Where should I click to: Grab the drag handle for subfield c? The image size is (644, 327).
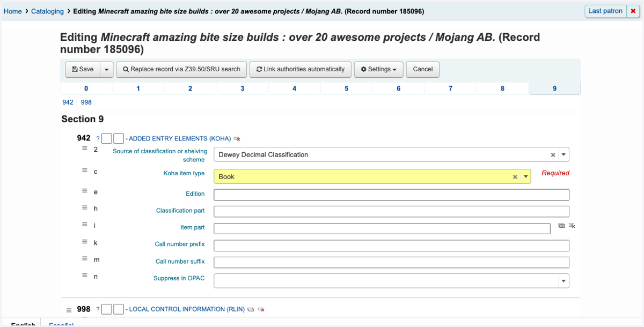pyautogui.click(x=85, y=170)
